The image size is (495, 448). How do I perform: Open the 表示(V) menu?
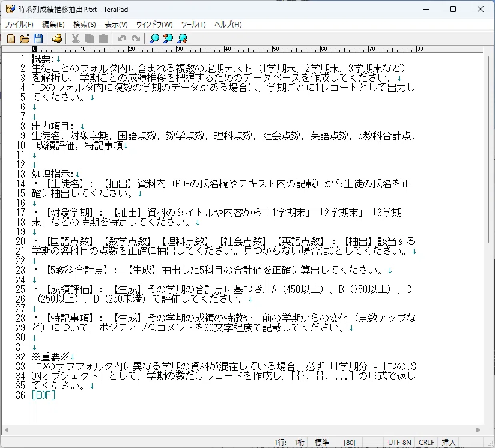(116, 25)
